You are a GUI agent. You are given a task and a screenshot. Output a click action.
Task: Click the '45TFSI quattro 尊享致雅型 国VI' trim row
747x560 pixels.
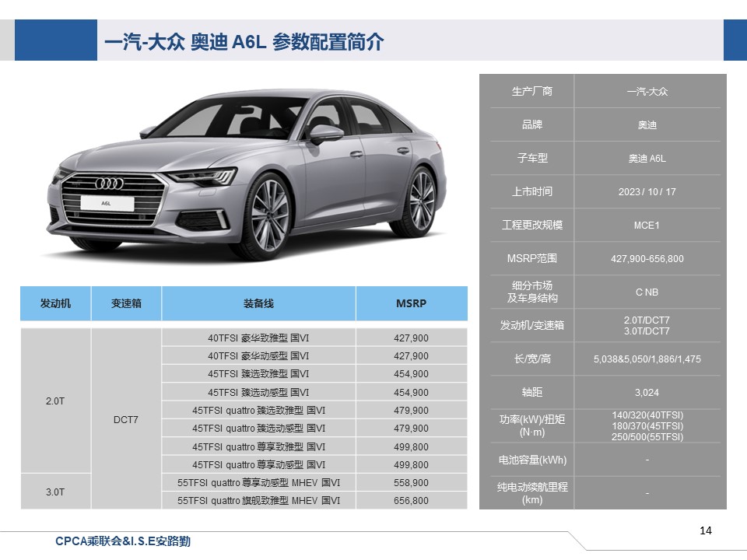[258, 446]
